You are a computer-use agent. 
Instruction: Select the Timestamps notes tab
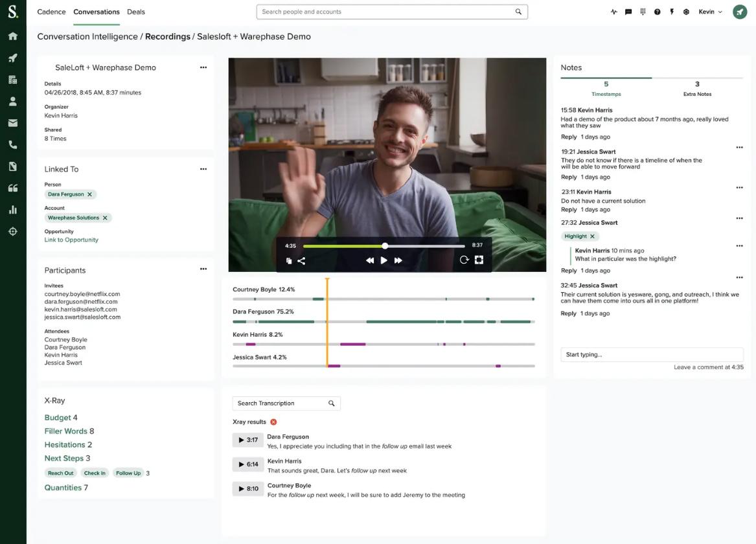coord(606,89)
